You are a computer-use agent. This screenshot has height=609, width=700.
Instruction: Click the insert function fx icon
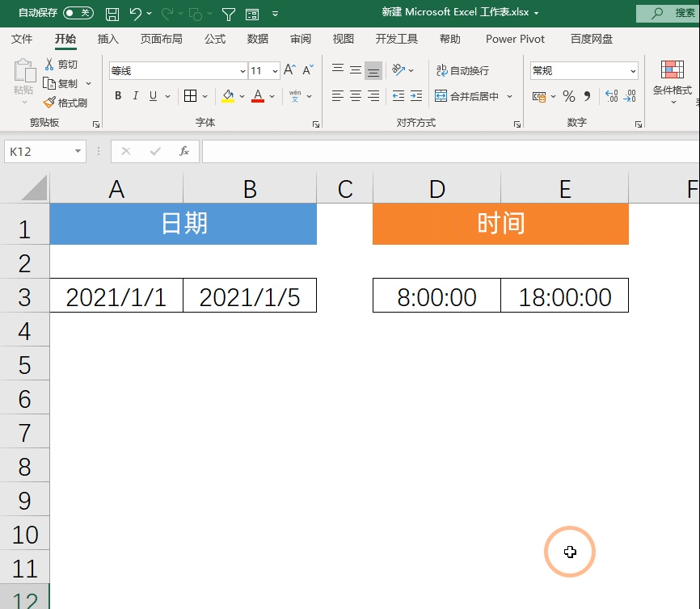(x=184, y=151)
